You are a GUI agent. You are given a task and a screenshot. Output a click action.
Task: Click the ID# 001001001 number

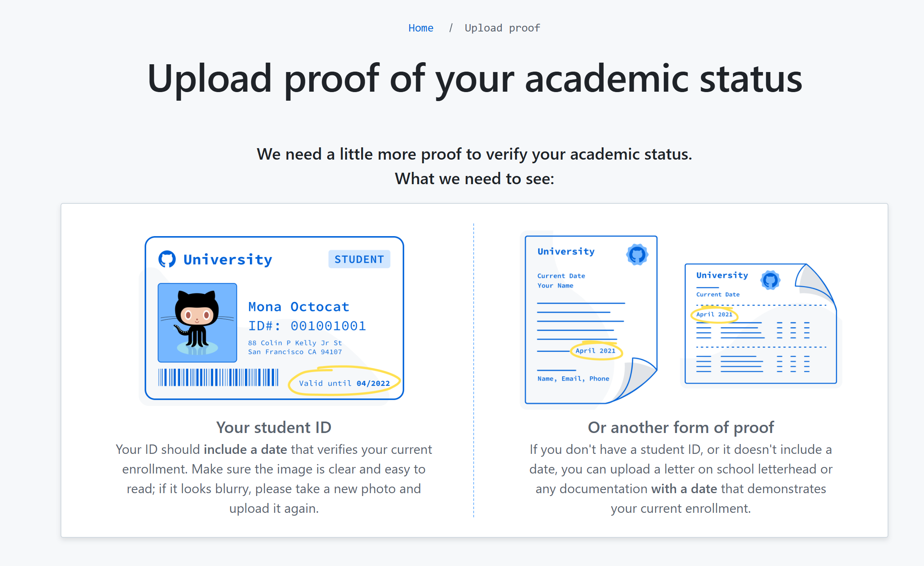[307, 326]
